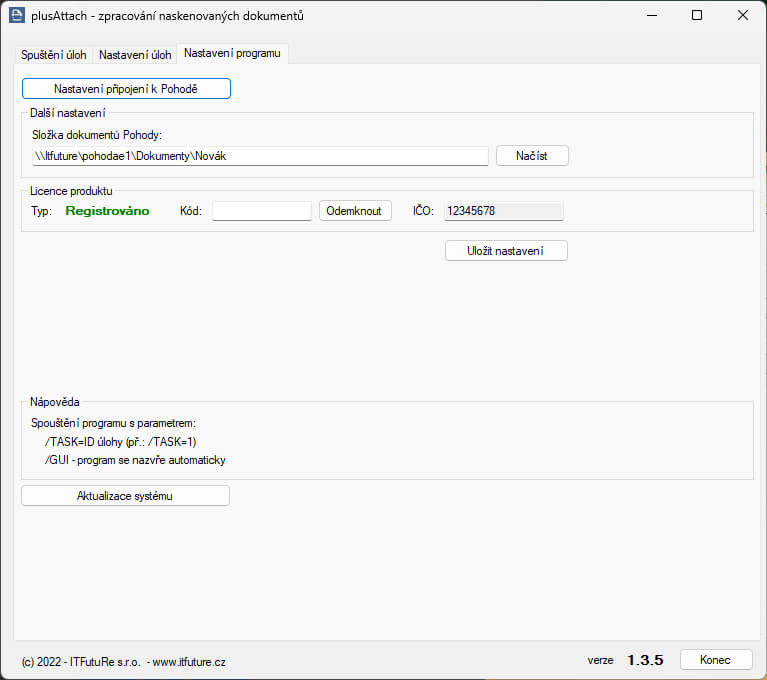Select the Nastavení programu tab
The image size is (767, 680).
click(232, 53)
